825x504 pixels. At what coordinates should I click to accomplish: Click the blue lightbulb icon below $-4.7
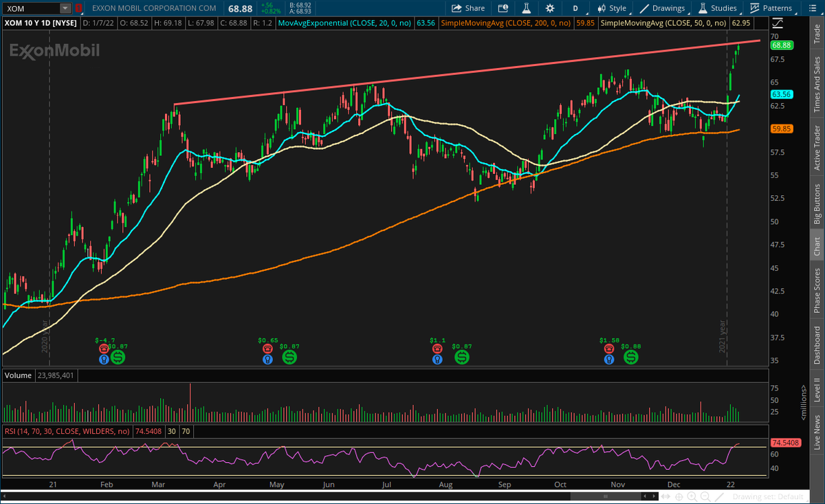(103, 359)
